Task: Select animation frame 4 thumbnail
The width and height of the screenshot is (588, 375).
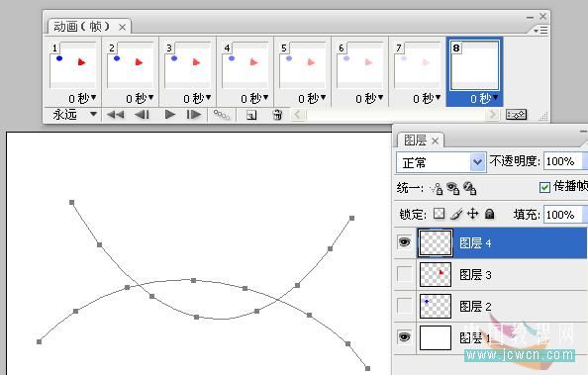Action: tap(245, 64)
